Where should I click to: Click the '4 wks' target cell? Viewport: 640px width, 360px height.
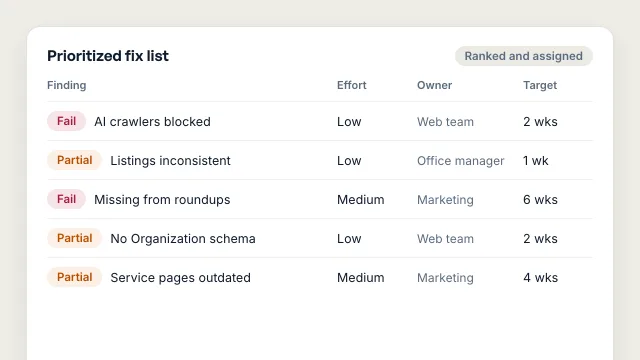click(x=540, y=278)
